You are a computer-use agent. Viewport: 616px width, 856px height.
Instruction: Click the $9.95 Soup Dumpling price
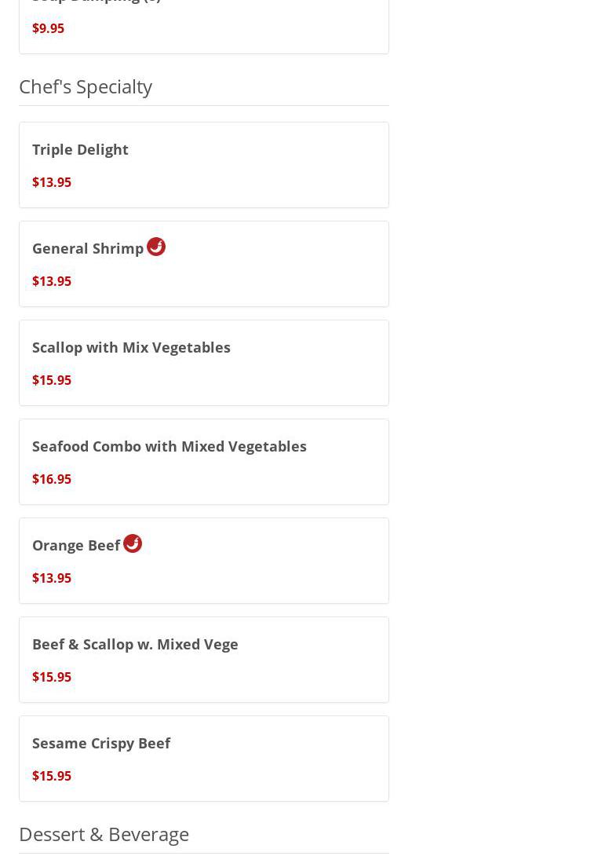[48, 28]
